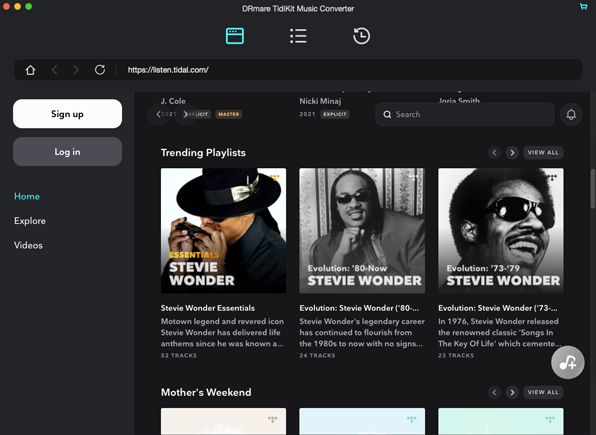Open Stevie Wonder Essentials cover
This screenshot has height=435, width=596.
pyautogui.click(x=224, y=231)
